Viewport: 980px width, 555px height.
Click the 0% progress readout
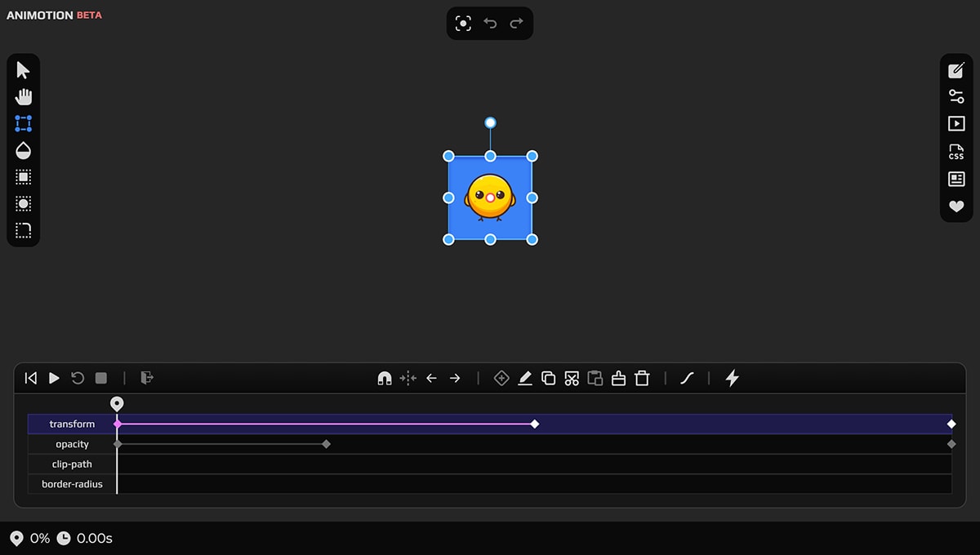[x=40, y=539]
